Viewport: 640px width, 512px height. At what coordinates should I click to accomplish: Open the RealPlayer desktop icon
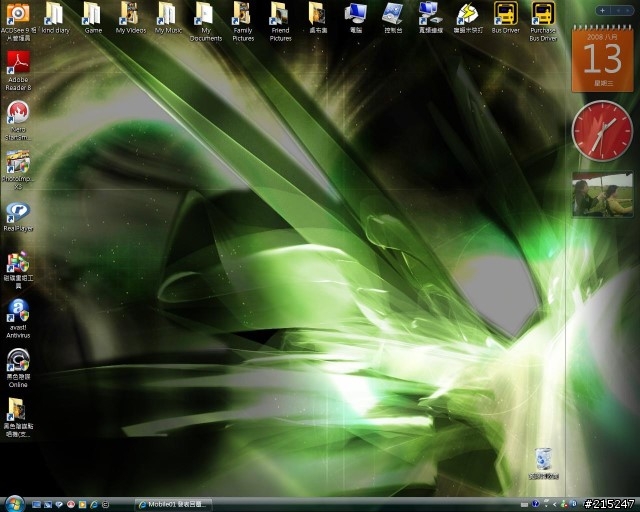[x=17, y=211]
